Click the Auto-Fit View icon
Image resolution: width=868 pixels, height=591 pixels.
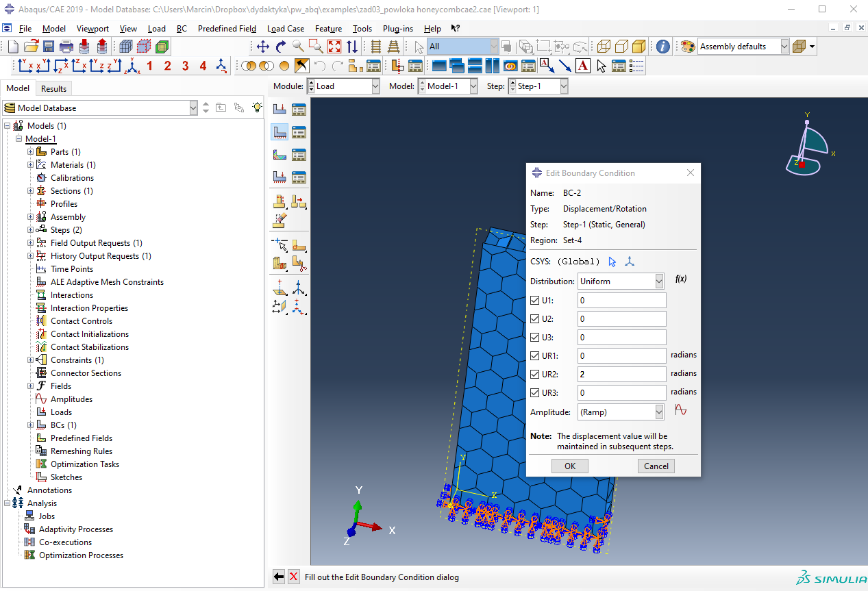334,47
